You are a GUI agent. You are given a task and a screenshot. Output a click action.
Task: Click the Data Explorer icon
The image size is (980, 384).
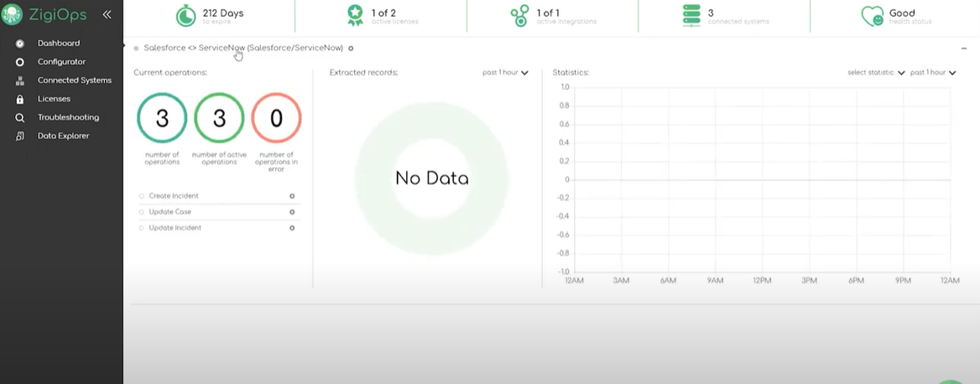coord(20,136)
